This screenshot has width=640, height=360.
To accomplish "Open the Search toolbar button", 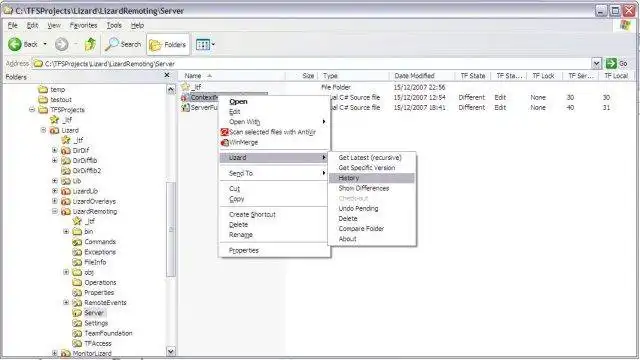I will 123,44.
